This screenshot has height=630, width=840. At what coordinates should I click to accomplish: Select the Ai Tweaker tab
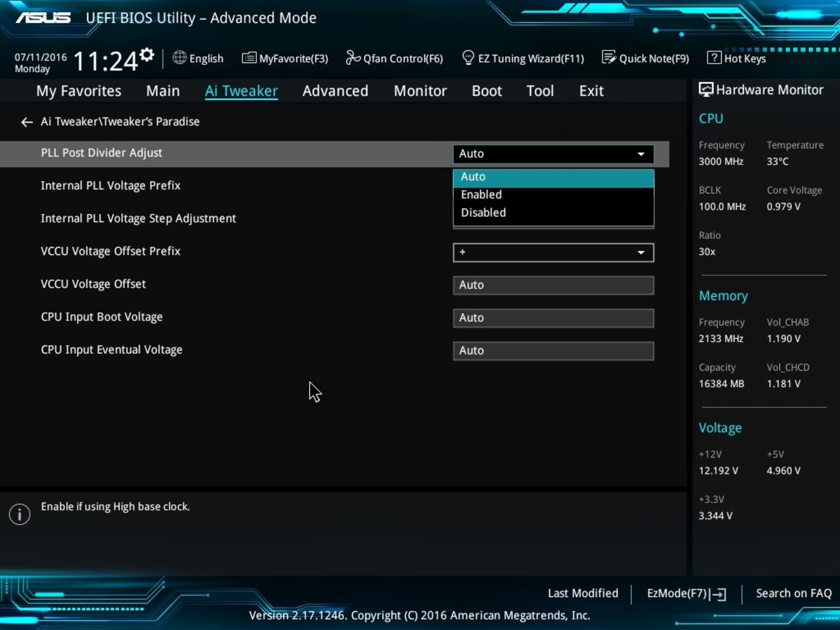pyautogui.click(x=241, y=91)
